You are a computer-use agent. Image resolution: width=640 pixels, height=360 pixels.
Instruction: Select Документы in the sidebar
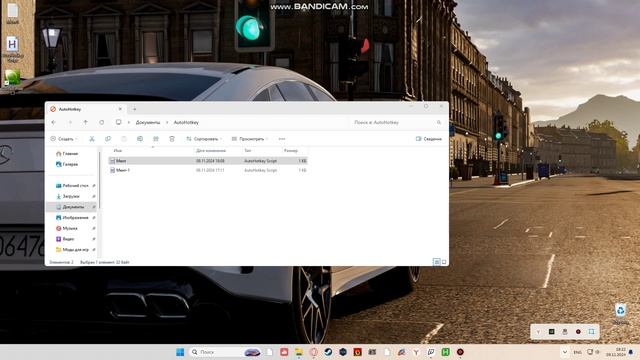(72, 207)
